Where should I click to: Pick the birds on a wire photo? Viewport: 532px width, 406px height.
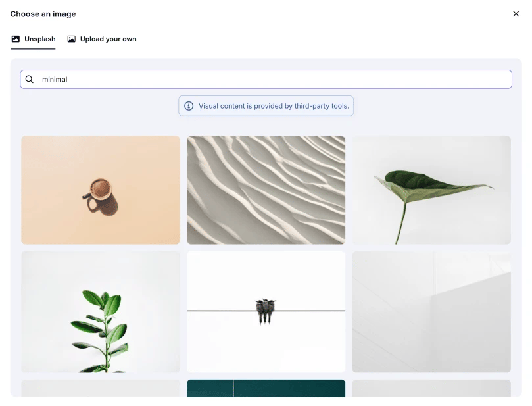click(266, 311)
